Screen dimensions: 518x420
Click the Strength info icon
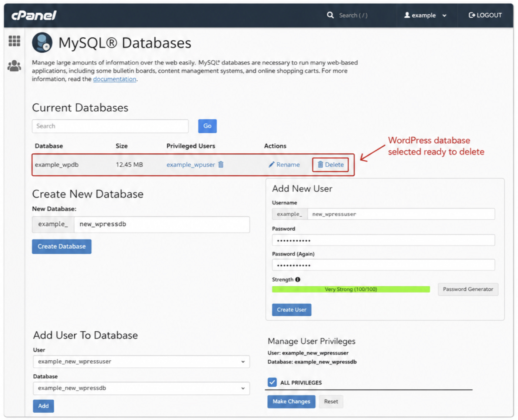[298, 280]
